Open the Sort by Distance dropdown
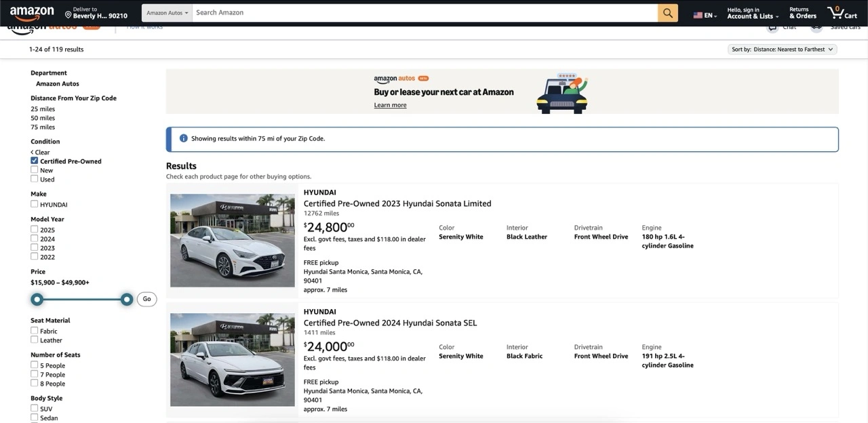This screenshot has height=423, width=868. (783, 49)
